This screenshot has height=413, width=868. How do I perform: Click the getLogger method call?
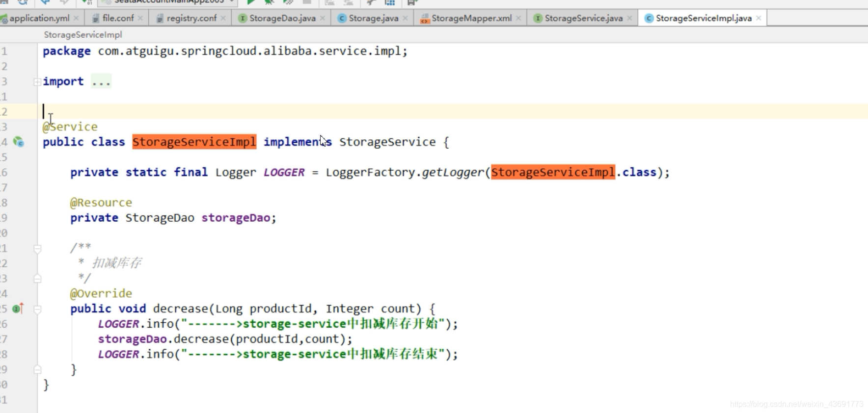coord(453,173)
